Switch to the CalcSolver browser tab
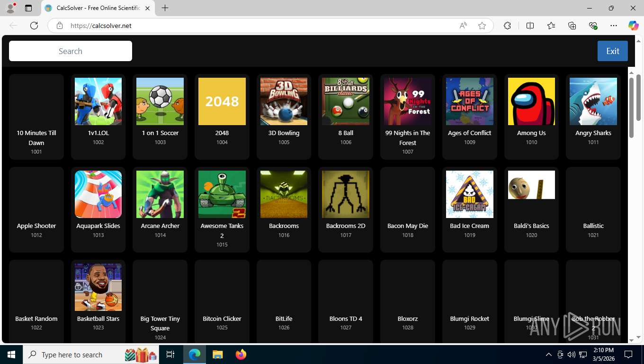The height and width of the screenshot is (364, 644). [98, 8]
